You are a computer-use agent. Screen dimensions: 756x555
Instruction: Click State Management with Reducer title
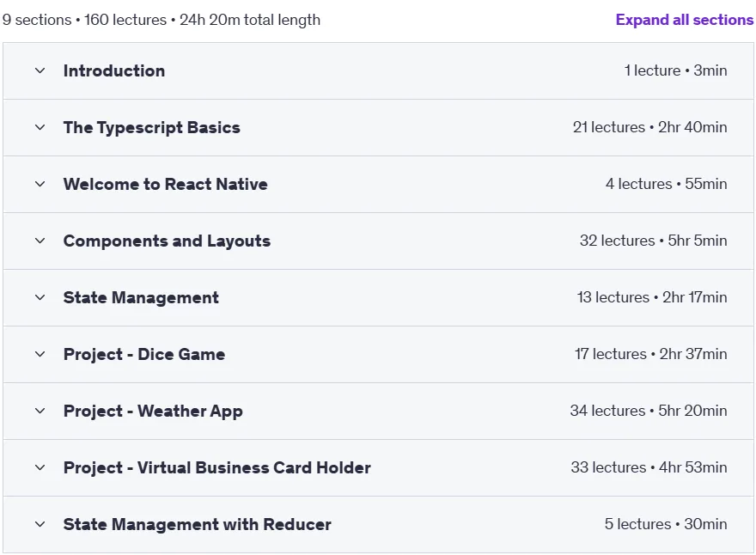(198, 524)
